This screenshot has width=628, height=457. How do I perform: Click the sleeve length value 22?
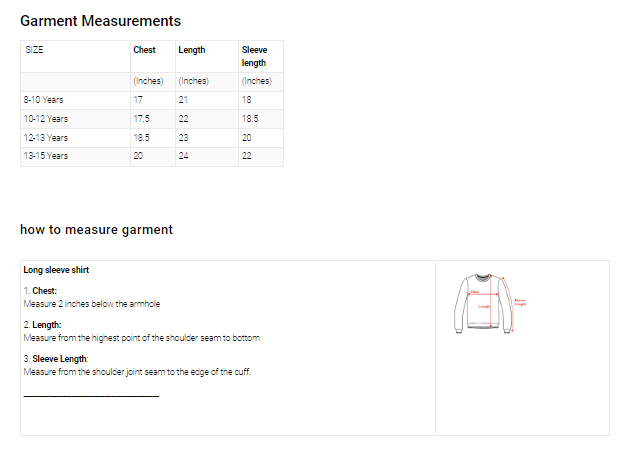pos(247,156)
